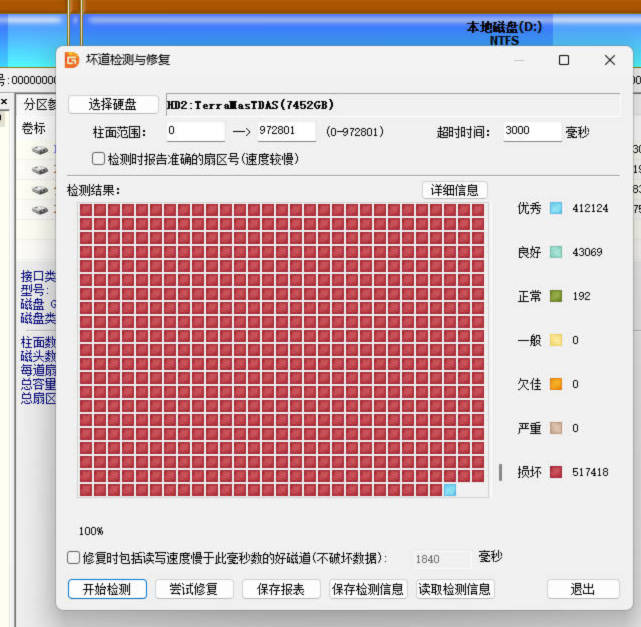Click the starting cylinder field showing 0
Image resolution: width=641 pixels, height=627 pixels.
[x=195, y=131]
